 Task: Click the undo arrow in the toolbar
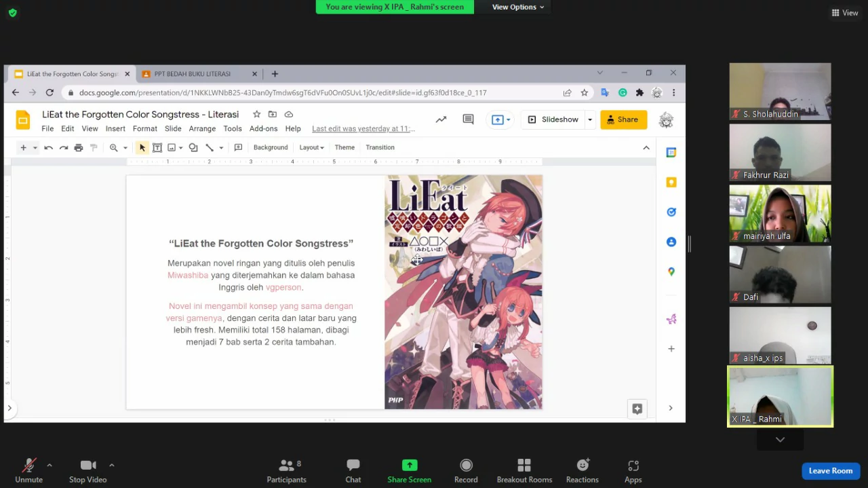click(x=48, y=147)
